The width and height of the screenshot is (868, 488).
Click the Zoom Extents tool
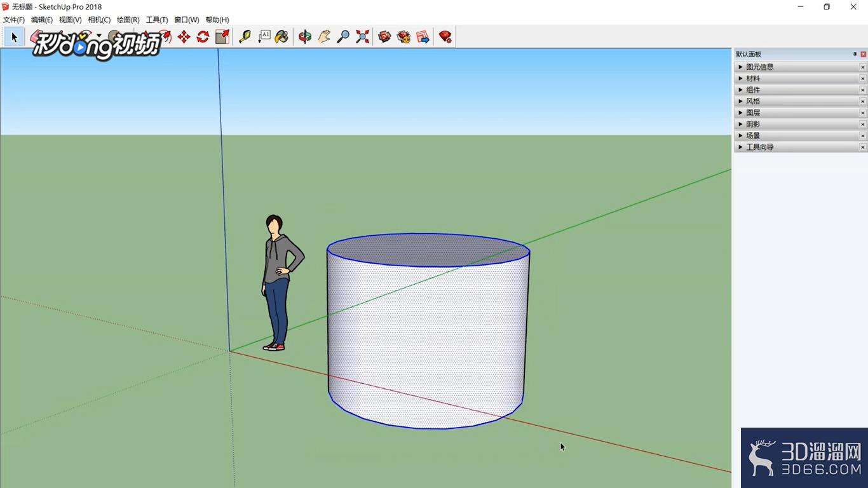(362, 37)
